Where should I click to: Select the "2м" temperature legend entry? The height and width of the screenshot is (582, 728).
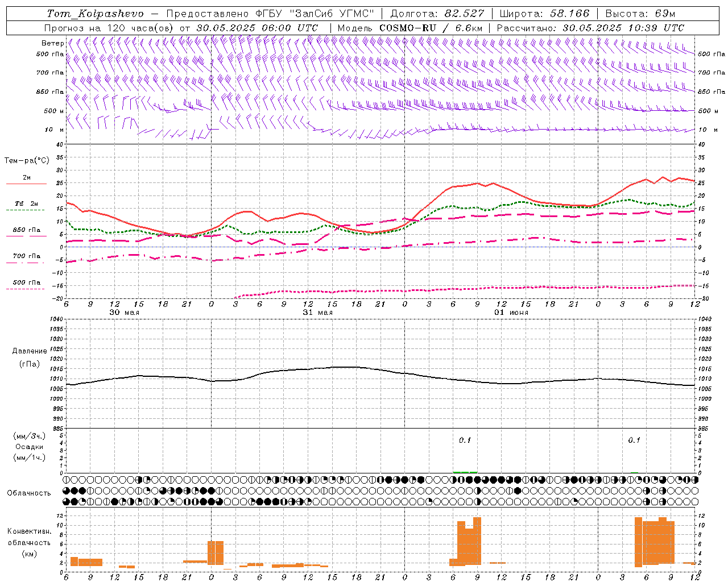pos(27,178)
